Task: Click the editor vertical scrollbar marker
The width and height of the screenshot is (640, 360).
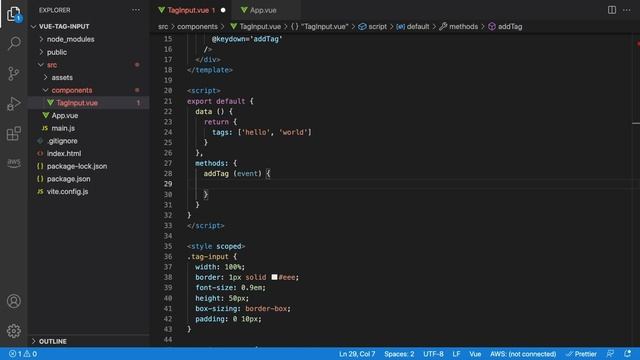Action: 636,123
